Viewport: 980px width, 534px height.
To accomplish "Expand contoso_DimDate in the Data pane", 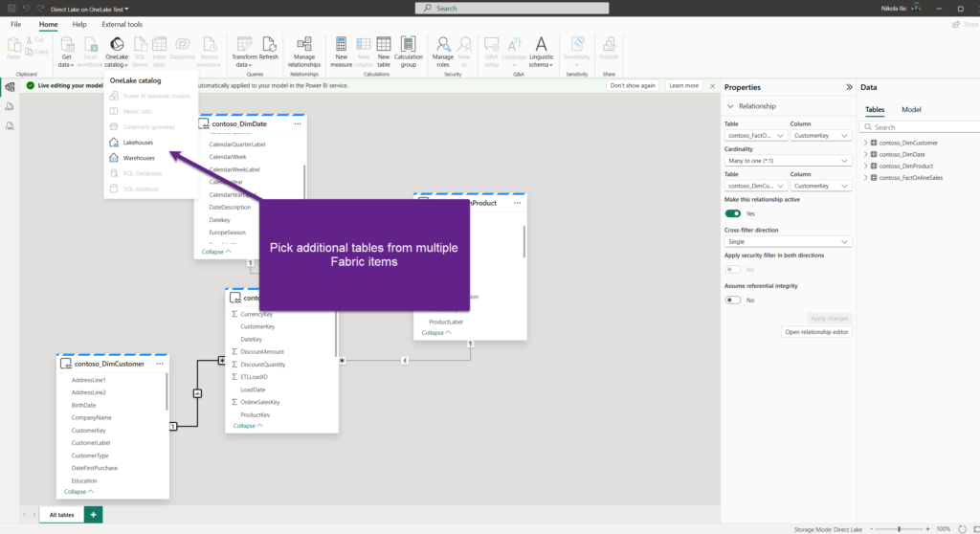I will click(x=865, y=154).
